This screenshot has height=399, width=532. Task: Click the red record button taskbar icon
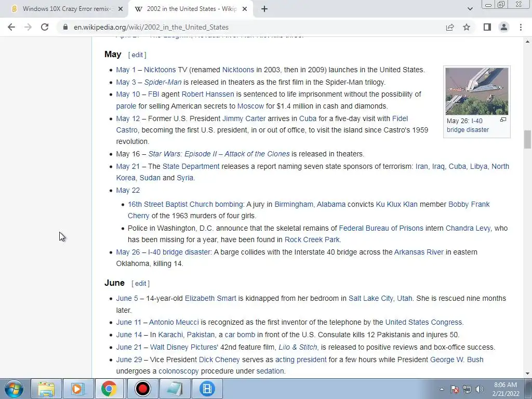(x=142, y=389)
